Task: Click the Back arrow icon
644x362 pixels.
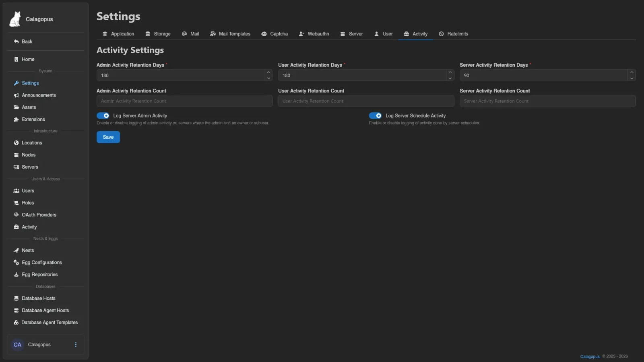Action: point(16,41)
